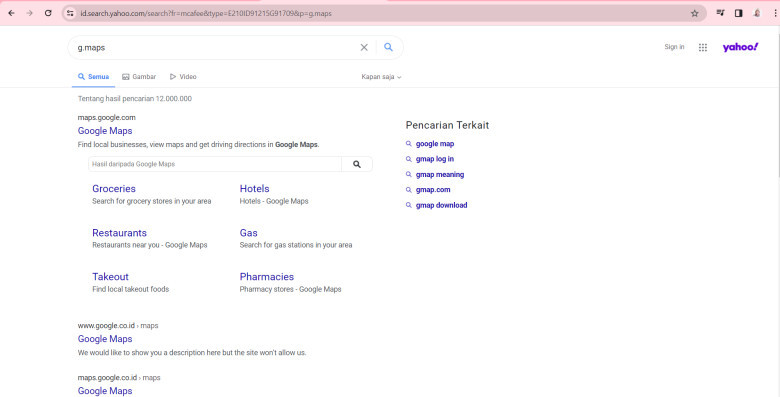780x397 pixels.
Task: Click the Yahoo logo
Action: [740, 47]
